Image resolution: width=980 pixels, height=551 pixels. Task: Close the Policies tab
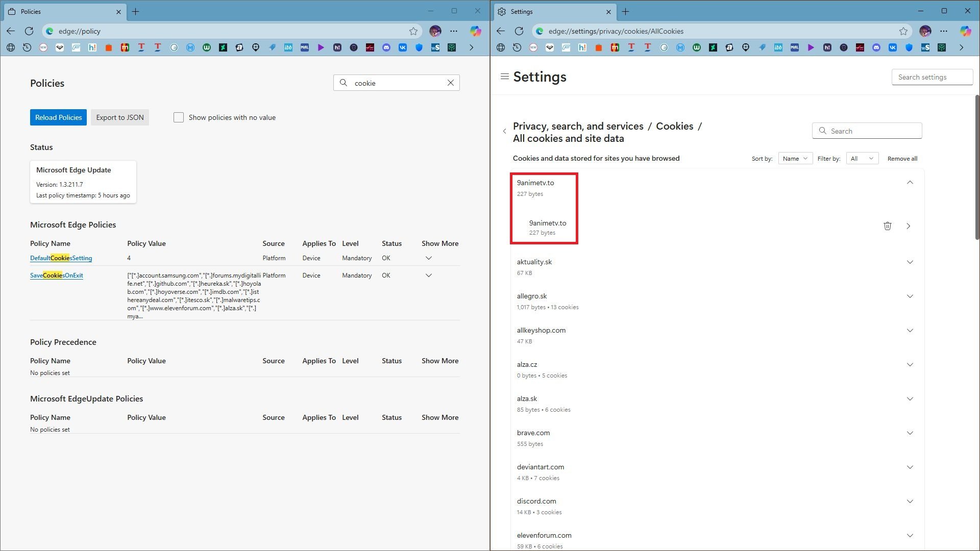click(x=118, y=11)
